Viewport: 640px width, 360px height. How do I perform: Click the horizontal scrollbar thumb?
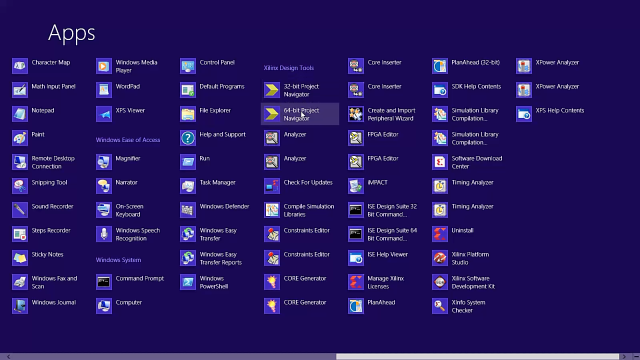477,357
